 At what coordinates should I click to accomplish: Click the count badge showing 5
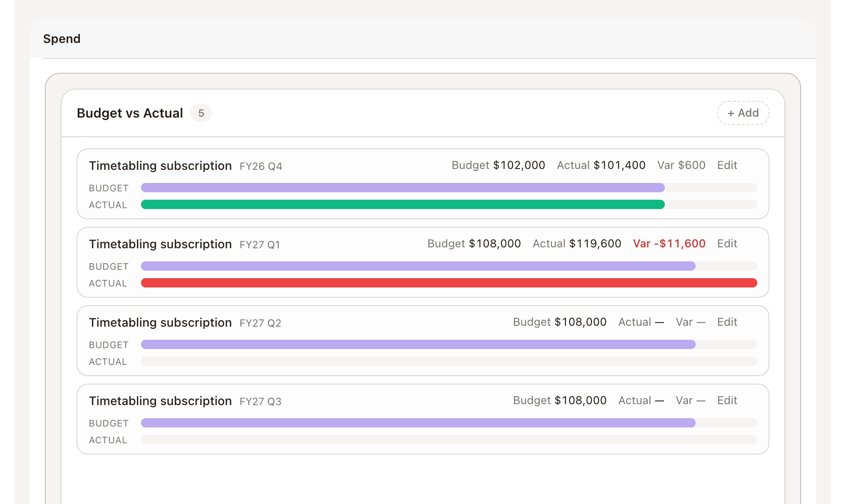click(x=201, y=113)
